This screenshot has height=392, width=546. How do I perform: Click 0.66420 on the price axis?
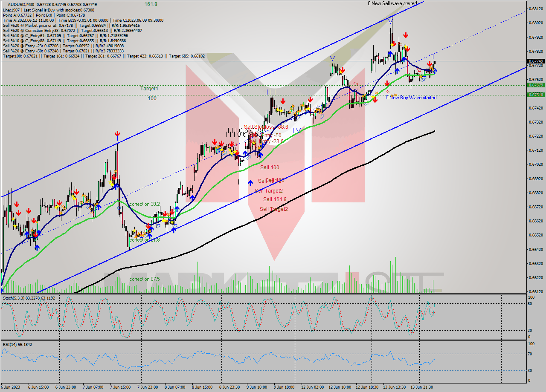click(x=536, y=249)
